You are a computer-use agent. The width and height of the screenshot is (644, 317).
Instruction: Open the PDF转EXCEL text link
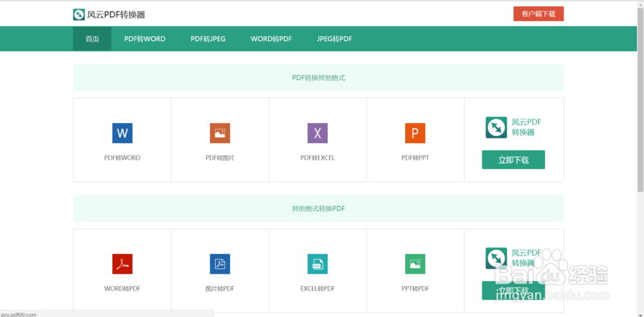tap(317, 157)
